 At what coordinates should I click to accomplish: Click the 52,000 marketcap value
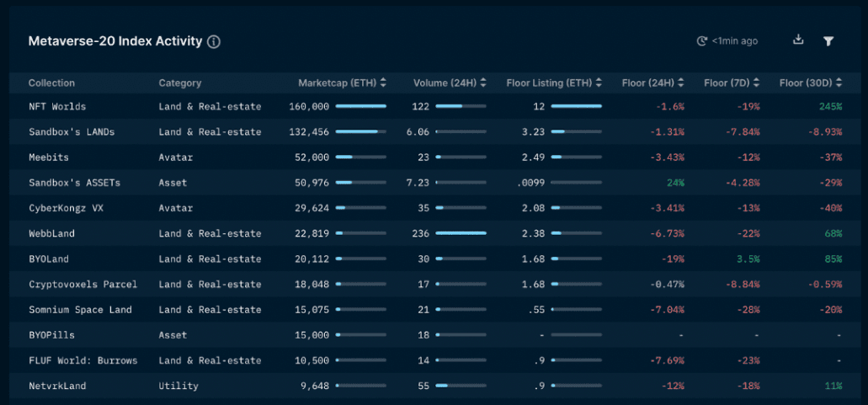312,157
